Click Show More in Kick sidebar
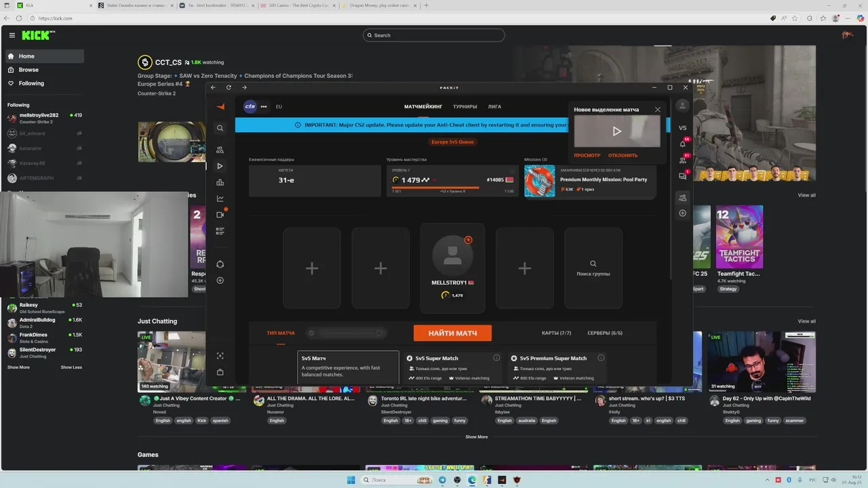 [x=18, y=367]
